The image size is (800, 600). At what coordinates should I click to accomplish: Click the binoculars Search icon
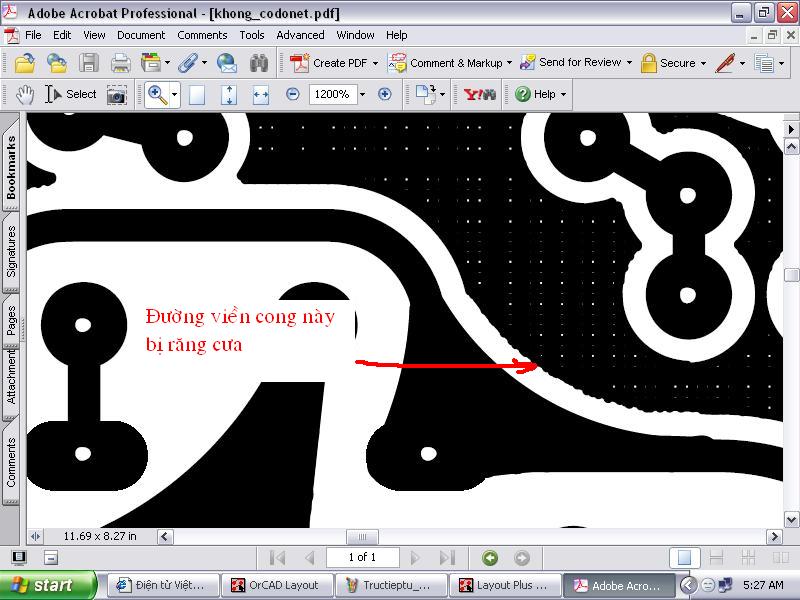tap(259, 63)
